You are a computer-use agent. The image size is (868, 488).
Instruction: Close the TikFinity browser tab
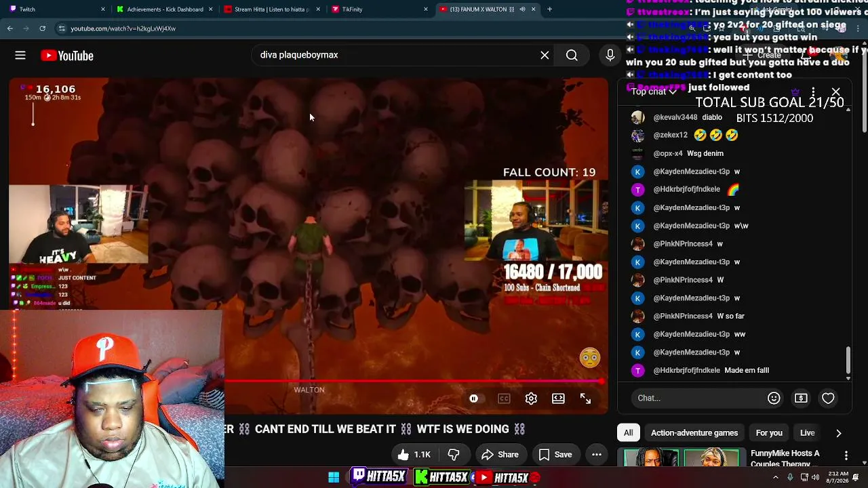tap(426, 9)
